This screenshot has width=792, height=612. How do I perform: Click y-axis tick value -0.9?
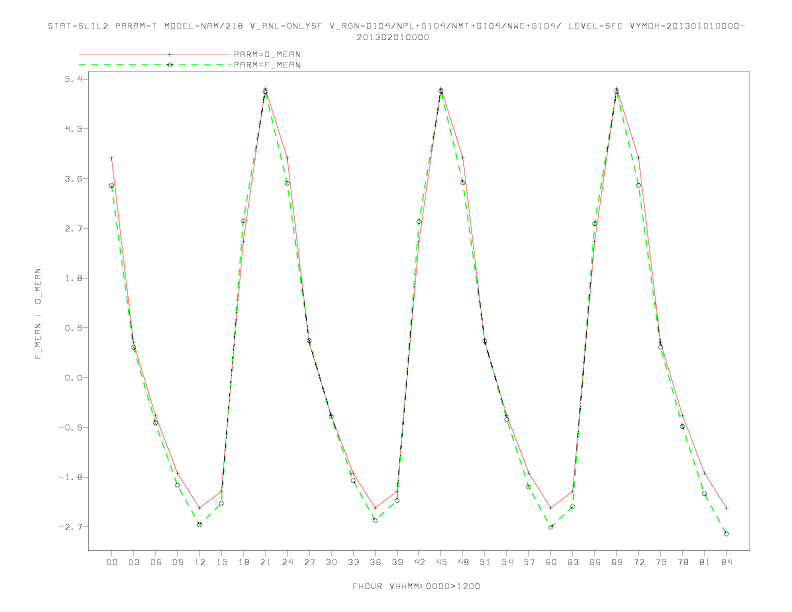70,428
